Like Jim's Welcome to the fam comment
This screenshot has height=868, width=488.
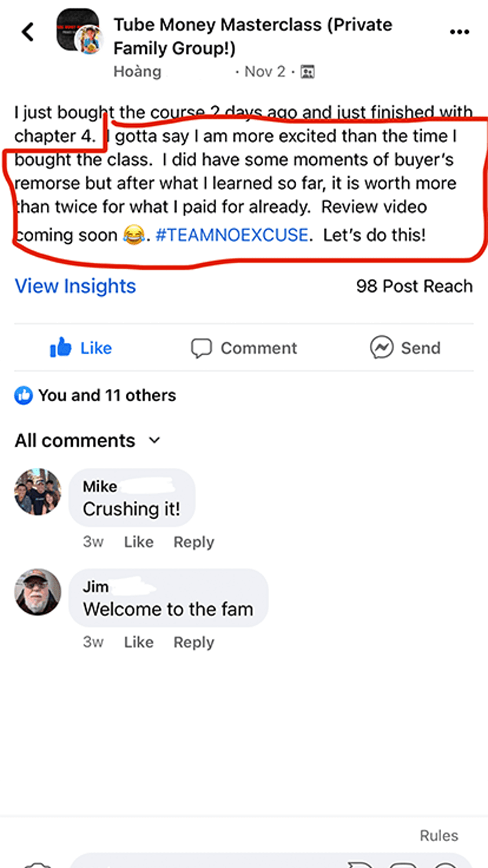coord(139,642)
